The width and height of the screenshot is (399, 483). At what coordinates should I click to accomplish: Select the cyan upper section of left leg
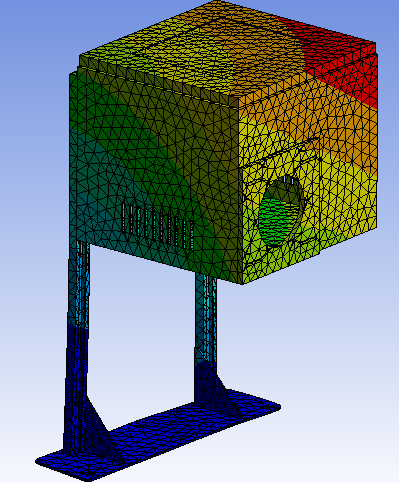pyautogui.click(x=80, y=283)
